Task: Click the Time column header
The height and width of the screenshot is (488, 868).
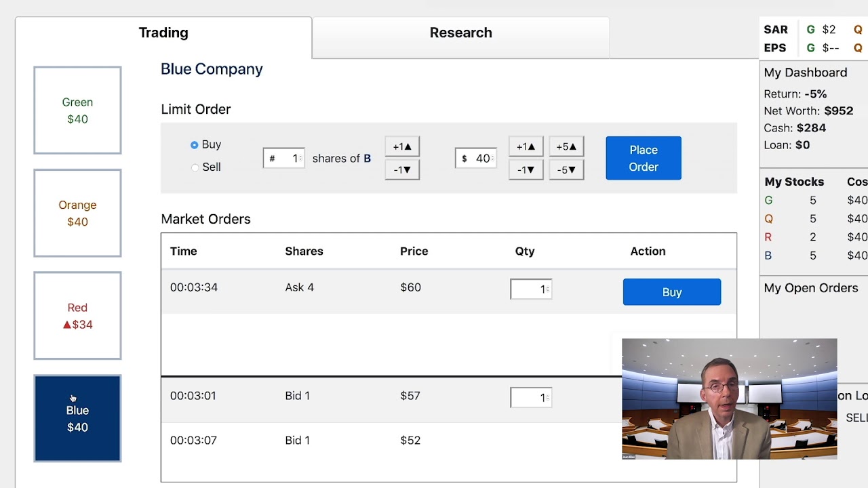Action: tap(184, 251)
